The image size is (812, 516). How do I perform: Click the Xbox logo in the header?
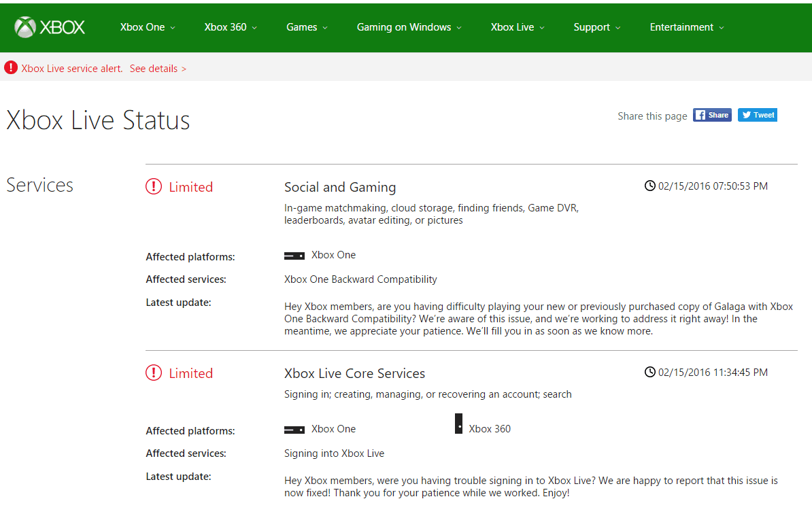click(50, 27)
